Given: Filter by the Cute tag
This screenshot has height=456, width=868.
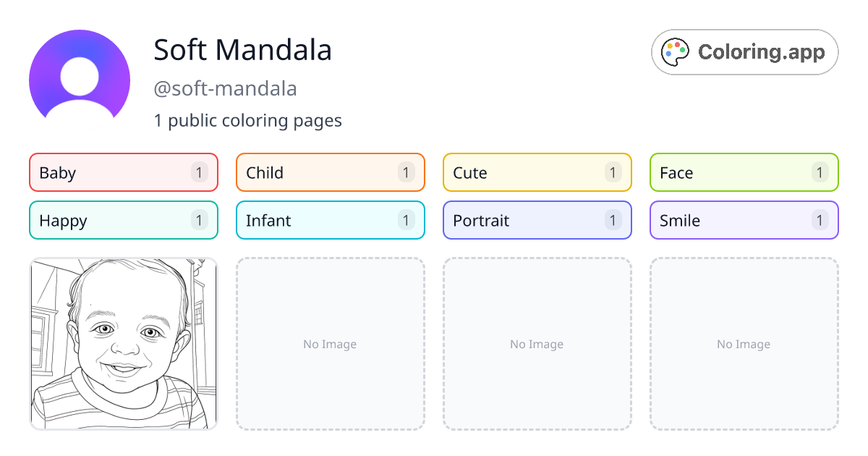Looking at the screenshot, I should tap(537, 172).
